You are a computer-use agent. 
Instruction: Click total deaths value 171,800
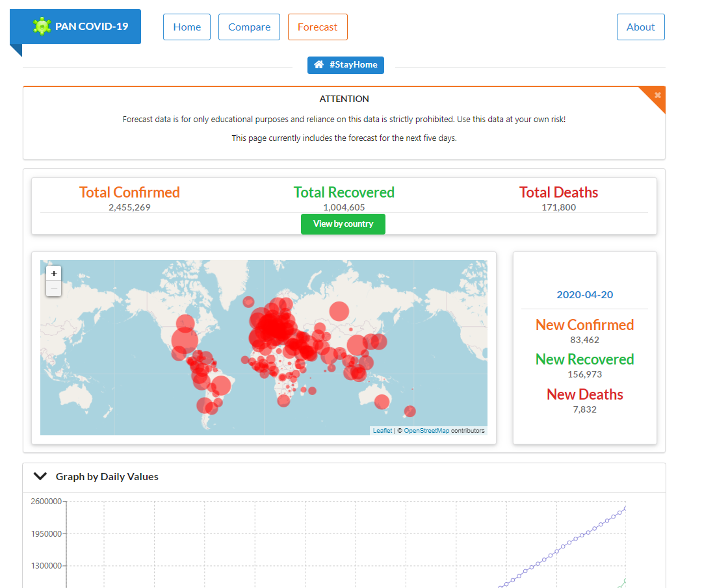[558, 207]
